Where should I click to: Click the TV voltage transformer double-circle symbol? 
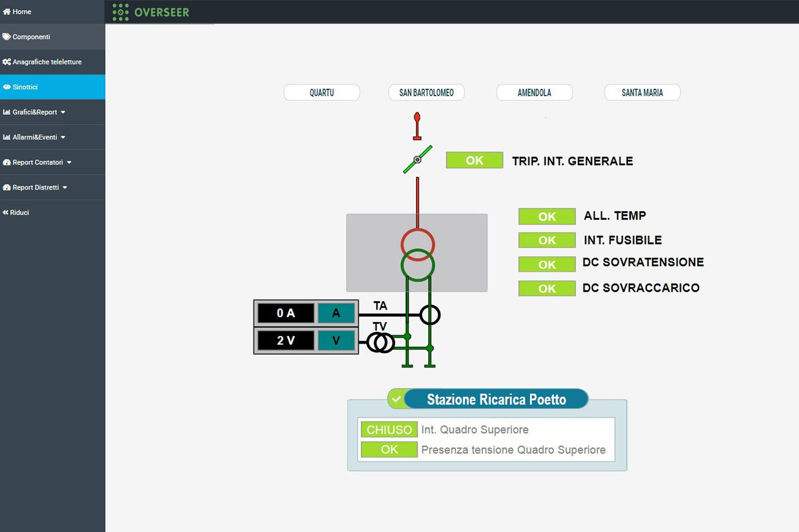[x=381, y=342]
